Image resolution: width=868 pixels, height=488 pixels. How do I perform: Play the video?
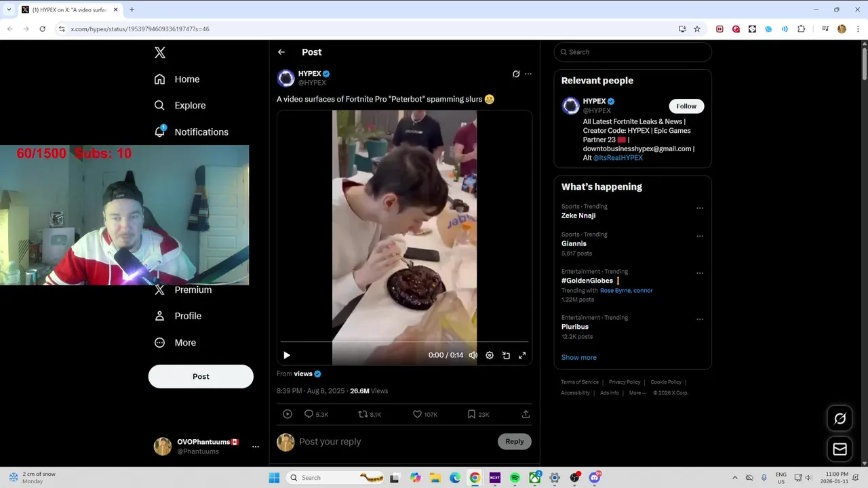[x=287, y=355]
